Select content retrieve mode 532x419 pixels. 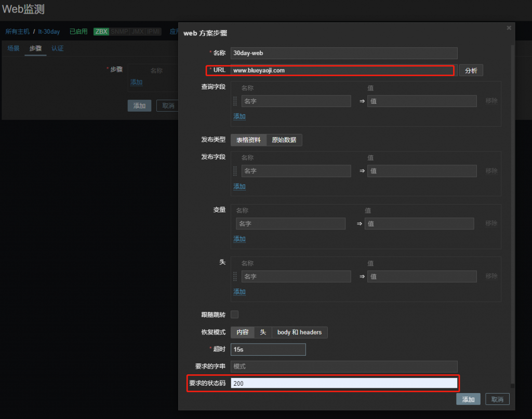click(x=242, y=332)
